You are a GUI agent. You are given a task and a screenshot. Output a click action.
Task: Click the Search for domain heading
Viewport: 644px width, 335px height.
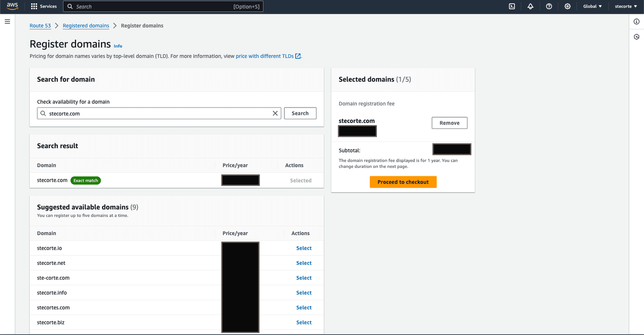click(x=66, y=79)
